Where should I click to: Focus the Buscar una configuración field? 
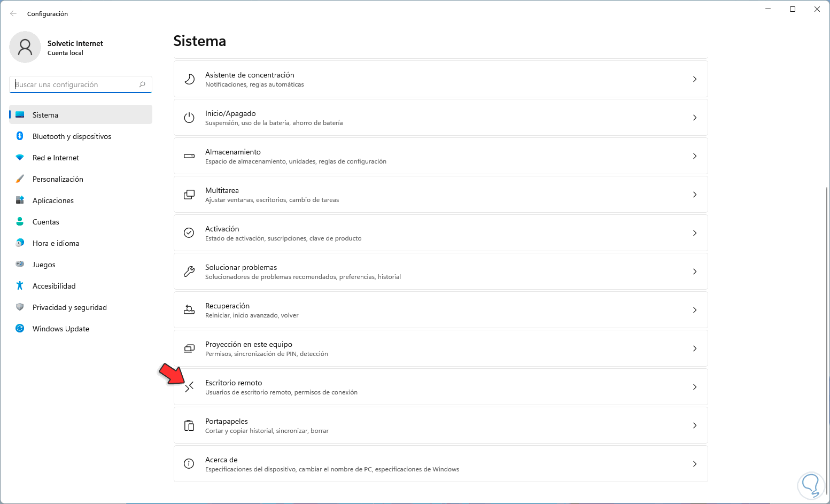click(x=75, y=84)
